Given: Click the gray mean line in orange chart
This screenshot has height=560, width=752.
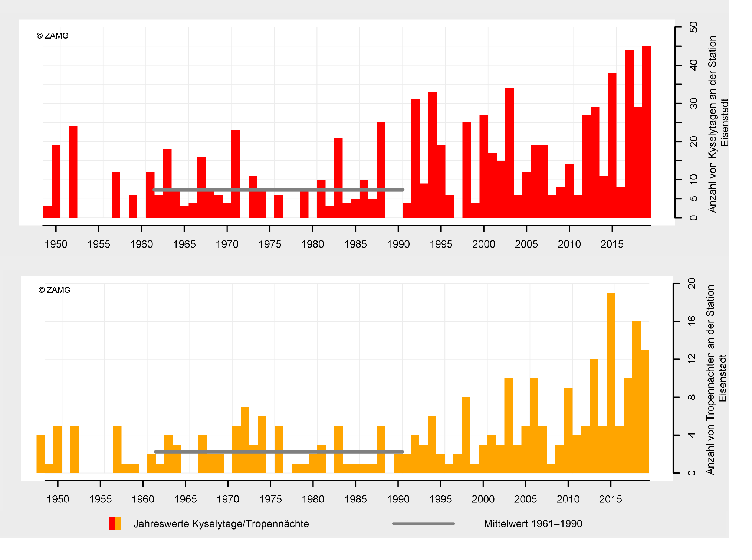Looking at the screenshot, I should pos(278,452).
